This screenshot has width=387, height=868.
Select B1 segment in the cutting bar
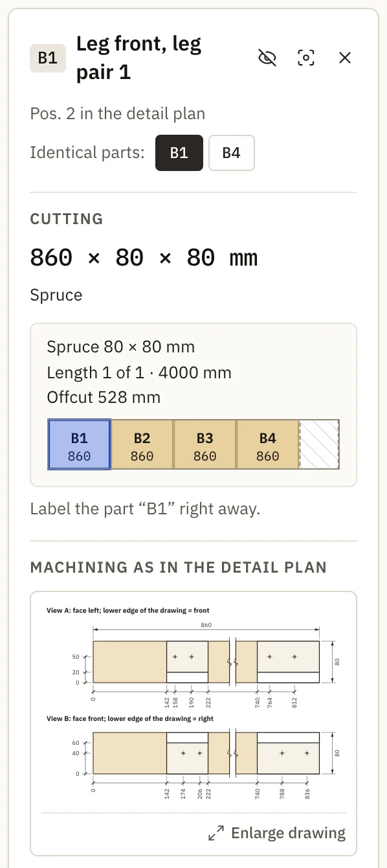[x=79, y=444]
